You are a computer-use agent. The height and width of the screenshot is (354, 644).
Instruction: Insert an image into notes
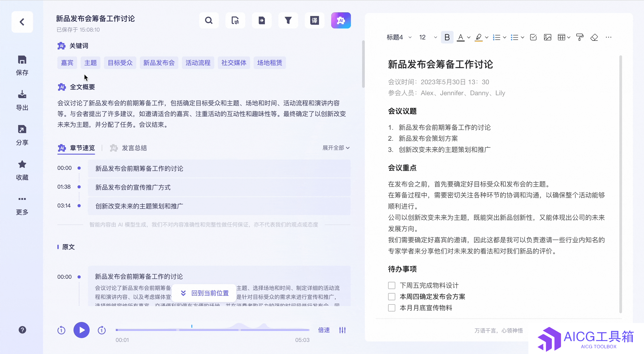547,37
